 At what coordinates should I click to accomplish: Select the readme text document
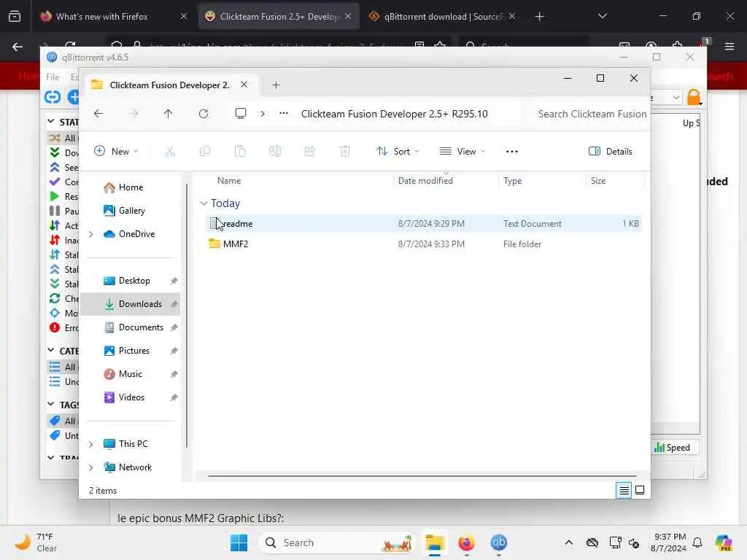[x=423, y=224]
